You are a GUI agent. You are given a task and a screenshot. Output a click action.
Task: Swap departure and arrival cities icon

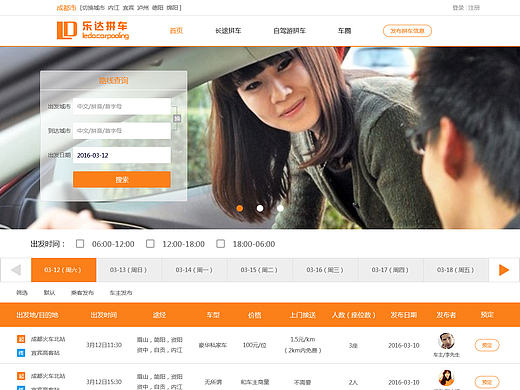point(177,118)
